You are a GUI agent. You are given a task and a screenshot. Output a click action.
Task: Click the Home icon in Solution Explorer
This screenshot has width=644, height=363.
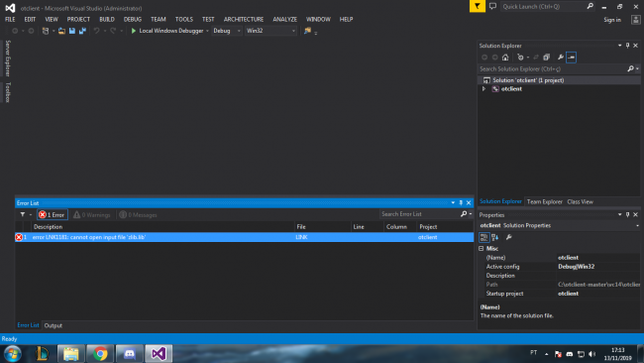tap(505, 58)
